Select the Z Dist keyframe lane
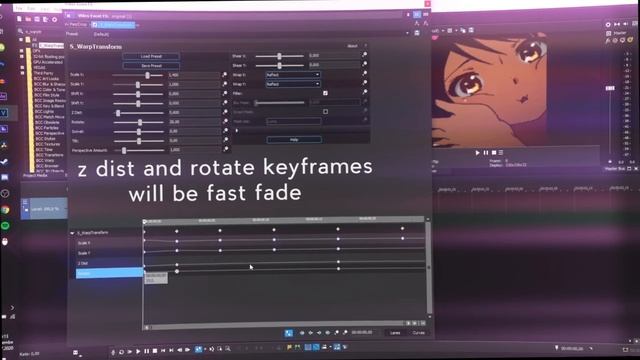This screenshot has width=640, height=360. coord(109,263)
